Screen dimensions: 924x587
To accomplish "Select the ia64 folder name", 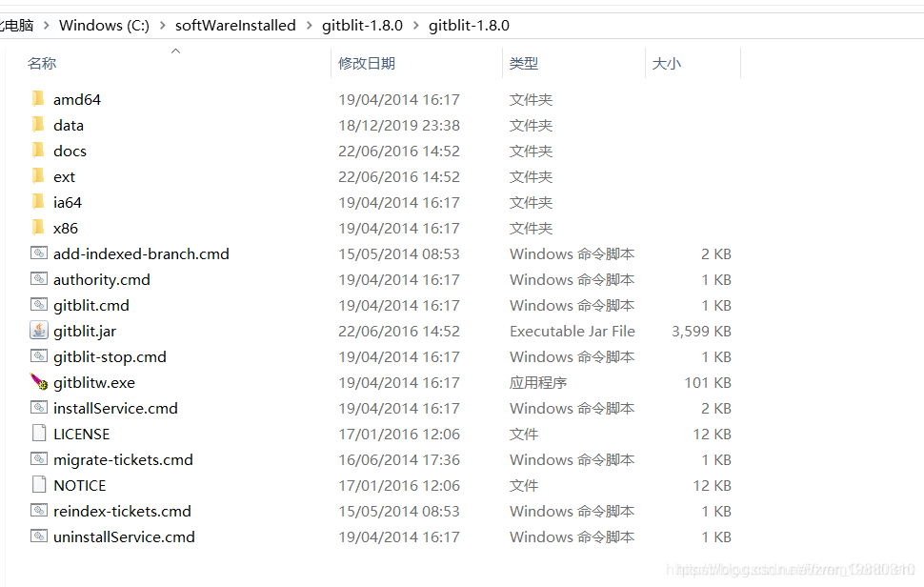I will [68, 203].
